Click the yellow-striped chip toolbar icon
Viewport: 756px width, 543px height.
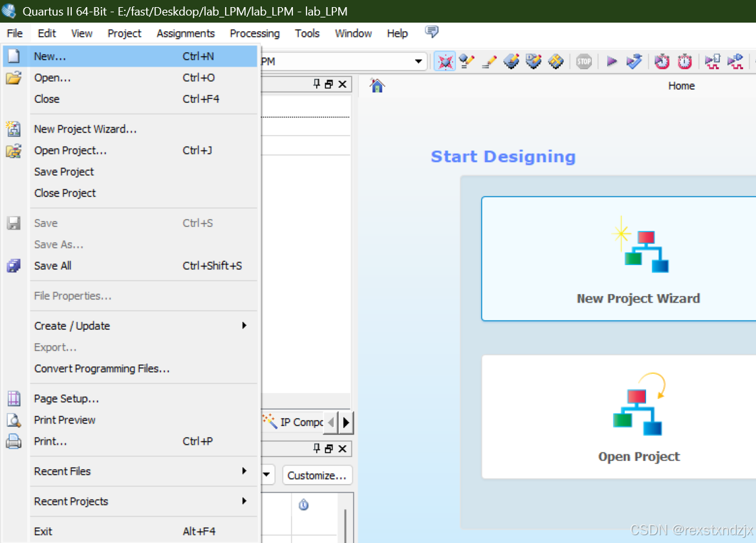tap(556, 61)
